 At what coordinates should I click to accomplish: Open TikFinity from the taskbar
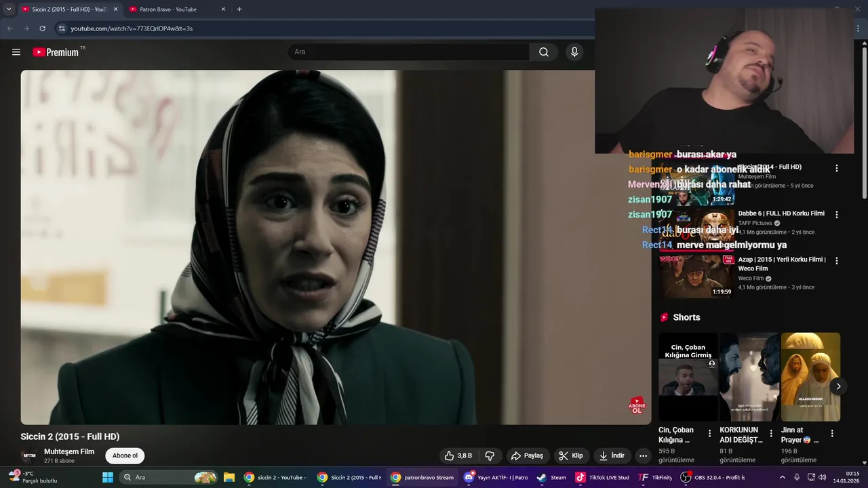[656, 477]
